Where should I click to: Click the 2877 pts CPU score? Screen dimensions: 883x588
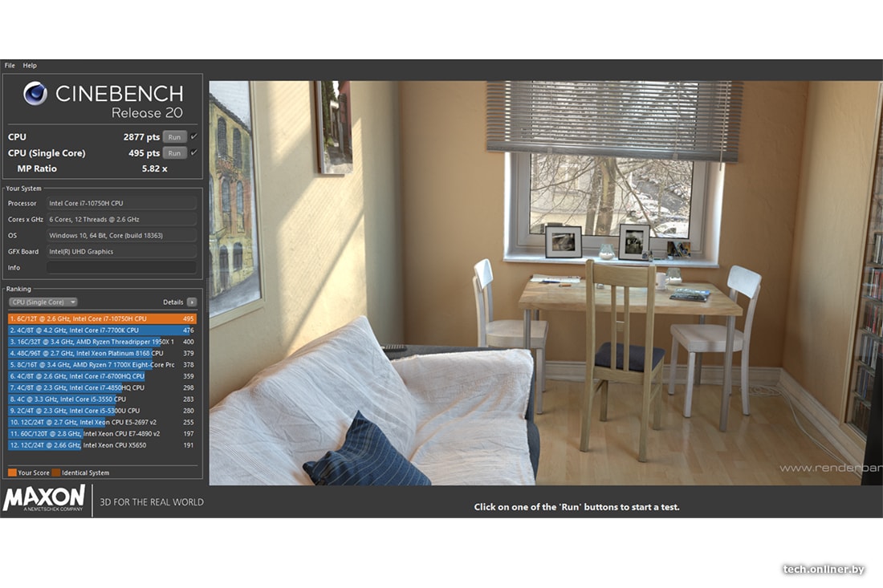141,136
